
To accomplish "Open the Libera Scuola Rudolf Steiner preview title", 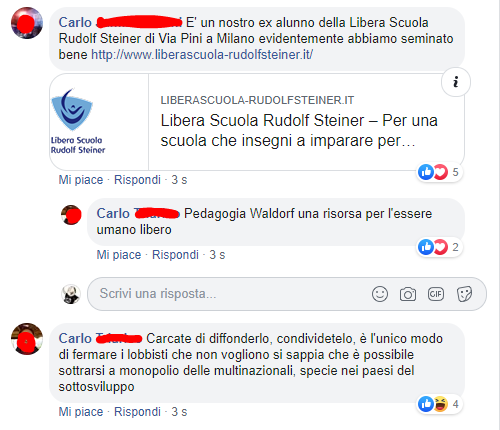I will [x=299, y=130].
